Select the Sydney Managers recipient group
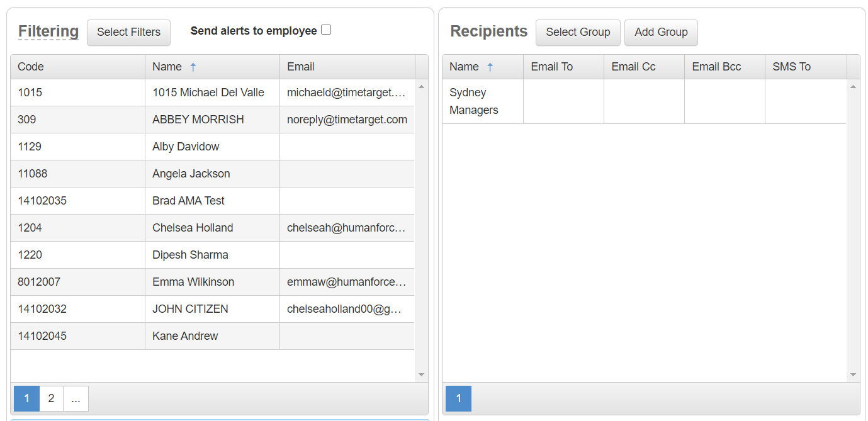Image resolution: width=868 pixels, height=421 pixels. pos(644,101)
